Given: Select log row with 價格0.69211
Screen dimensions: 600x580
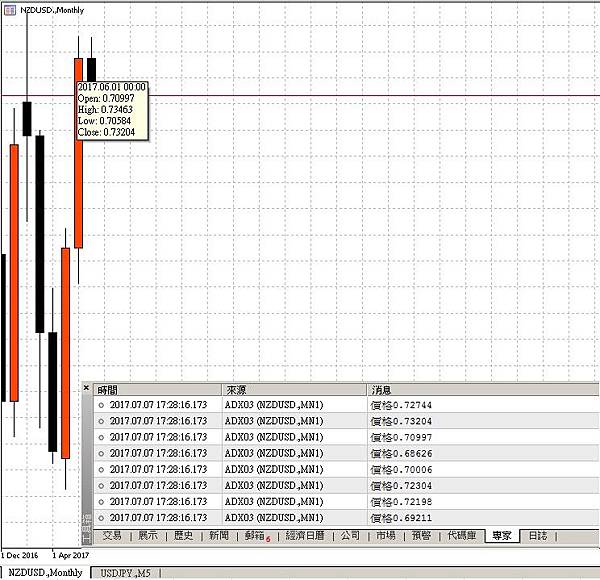Looking at the screenshot, I should tap(346, 518).
